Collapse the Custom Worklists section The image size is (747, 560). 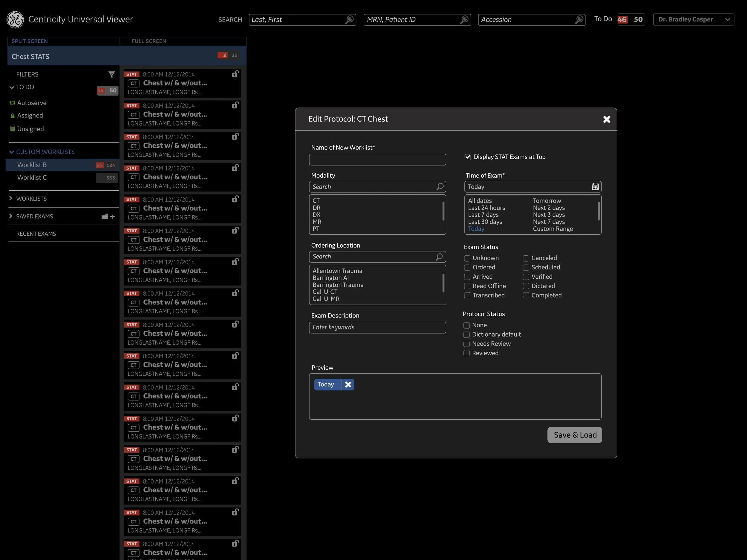pyautogui.click(x=12, y=152)
